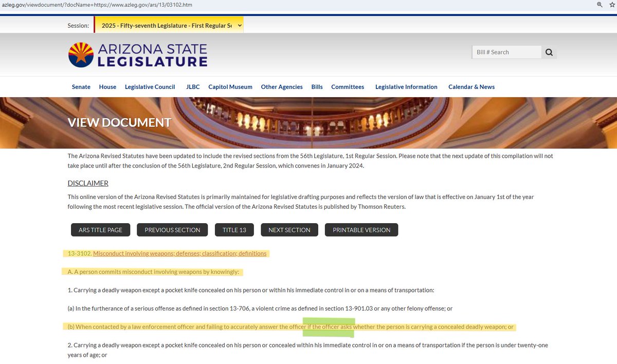Image resolution: width=617 pixels, height=364 pixels.
Task: Open the Calendar & News menu
Action: 471,87
